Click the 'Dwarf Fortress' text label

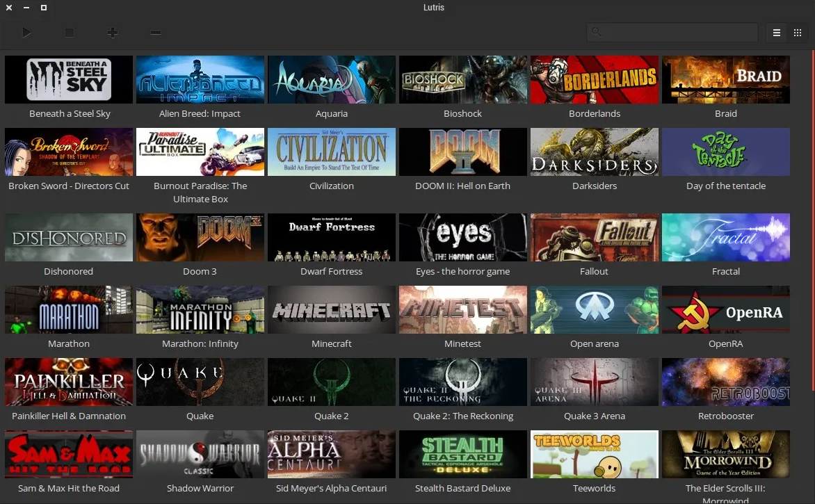click(x=332, y=271)
